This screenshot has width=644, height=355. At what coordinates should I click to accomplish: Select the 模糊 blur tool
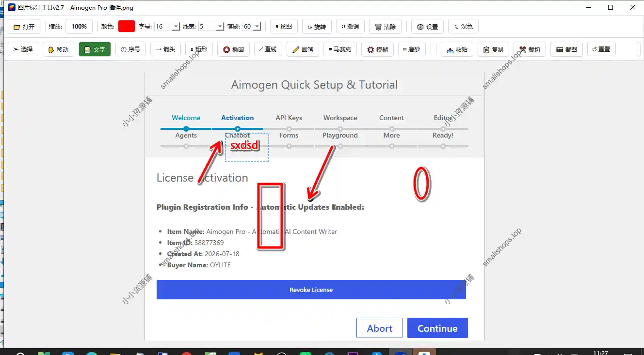[x=377, y=49]
